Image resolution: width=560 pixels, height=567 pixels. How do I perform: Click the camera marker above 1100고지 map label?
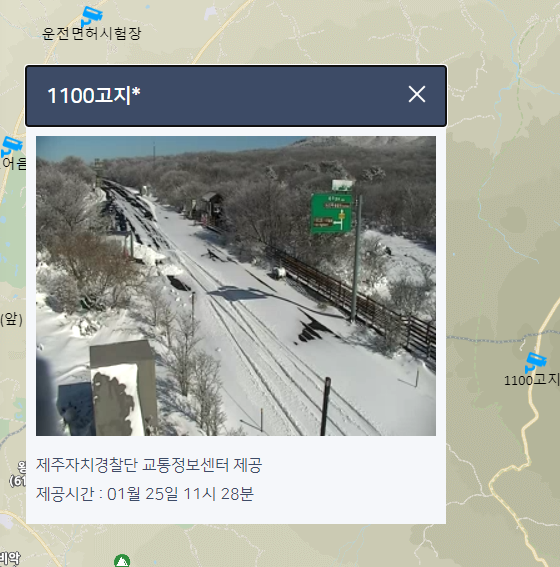point(535,362)
